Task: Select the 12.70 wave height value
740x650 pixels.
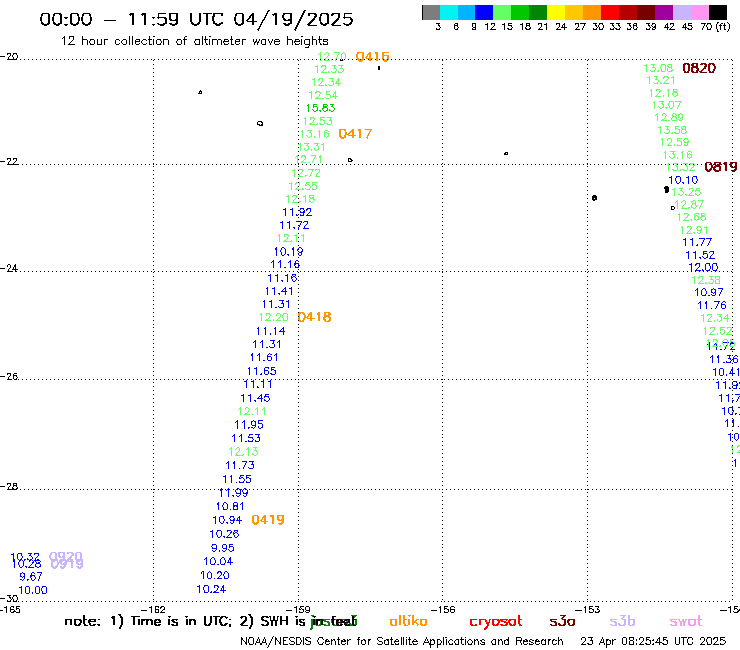Action: tap(332, 57)
